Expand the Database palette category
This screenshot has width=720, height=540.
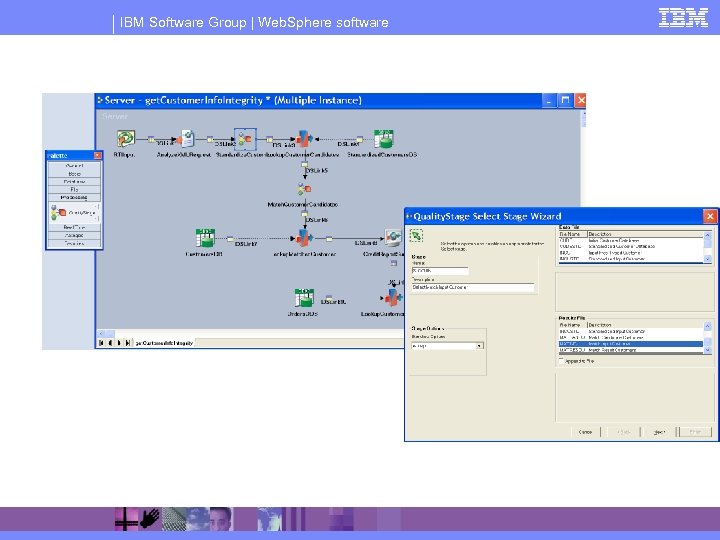(x=74, y=182)
